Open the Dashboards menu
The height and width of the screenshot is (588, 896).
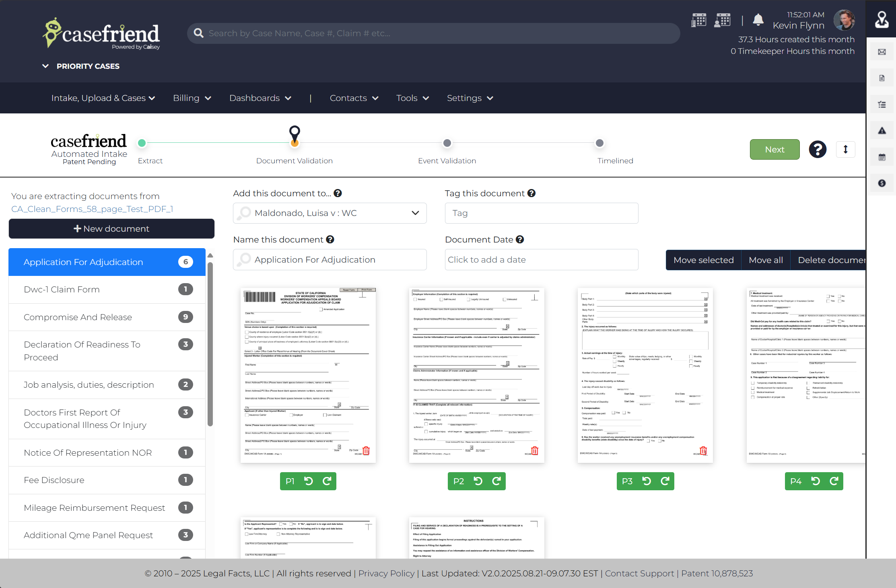[260, 98]
